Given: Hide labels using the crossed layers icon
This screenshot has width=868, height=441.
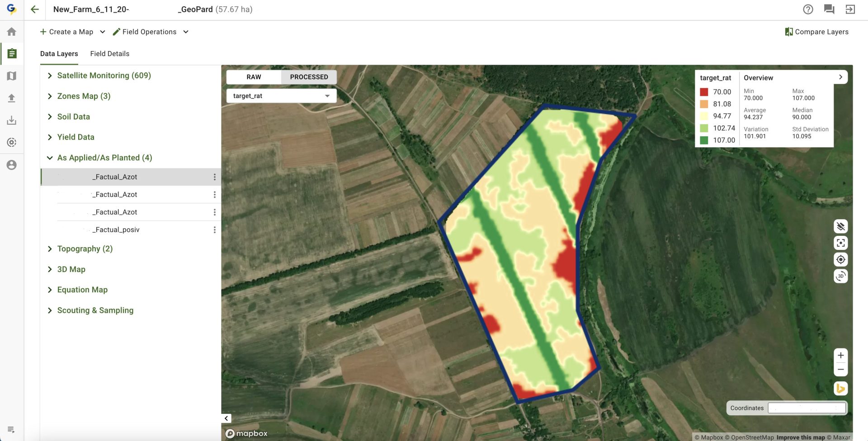Looking at the screenshot, I should tap(840, 226).
